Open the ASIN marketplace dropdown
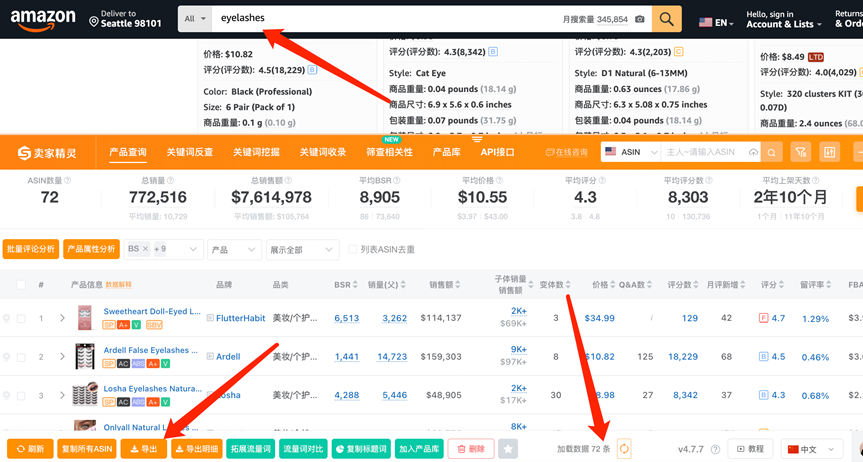 pos(631,153)
